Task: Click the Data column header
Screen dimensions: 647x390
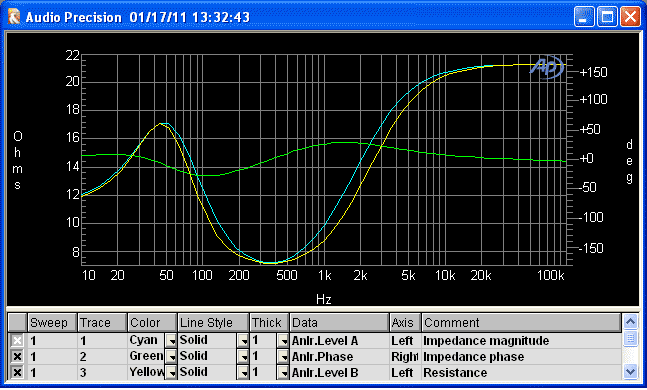Action: pos(339,322)
